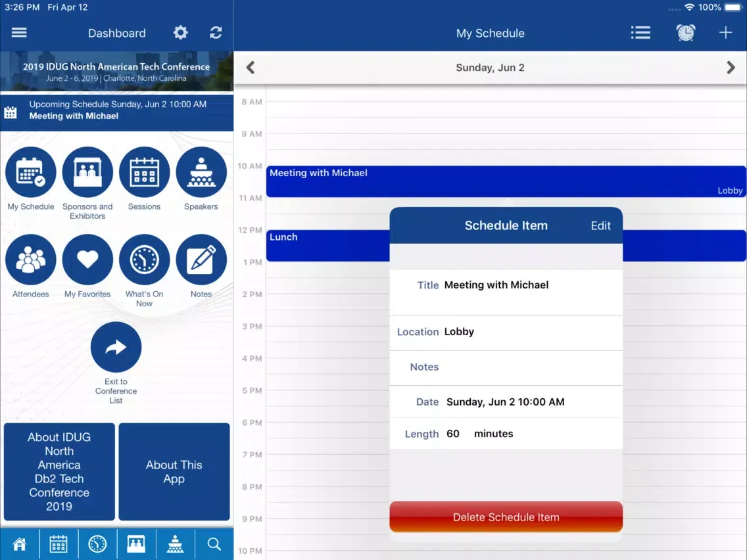This screenshot has width=747, height=560.
Task: Go to next day with right chevron
Action: pos(731,68)
